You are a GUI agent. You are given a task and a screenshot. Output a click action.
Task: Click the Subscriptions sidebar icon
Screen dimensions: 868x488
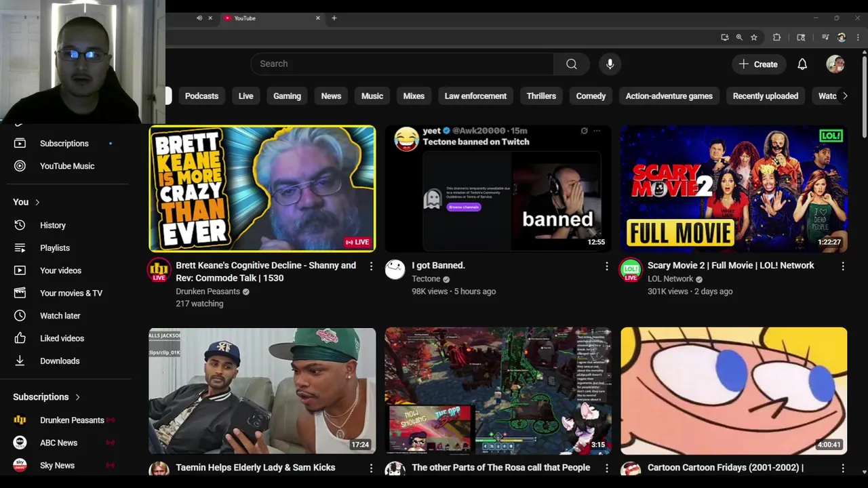pos(20,143)
